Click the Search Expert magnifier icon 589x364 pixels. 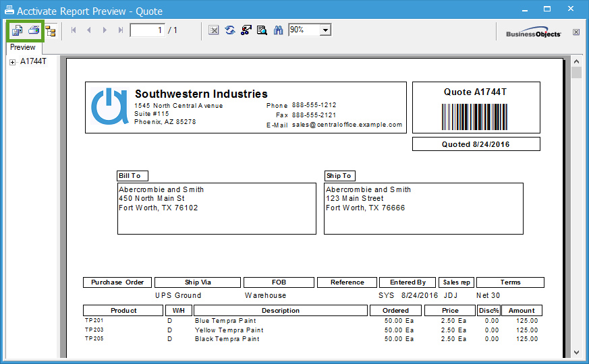tap(262, 30)
